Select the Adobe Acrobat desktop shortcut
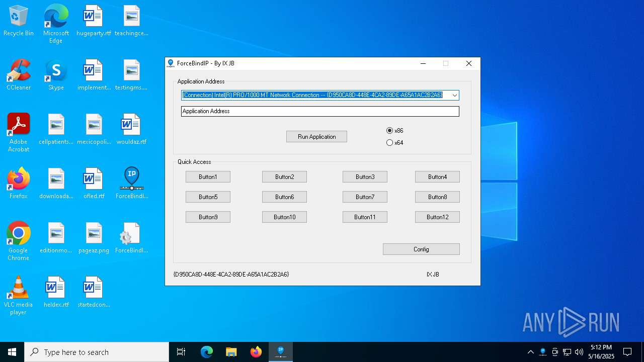 tap(19, 133)
